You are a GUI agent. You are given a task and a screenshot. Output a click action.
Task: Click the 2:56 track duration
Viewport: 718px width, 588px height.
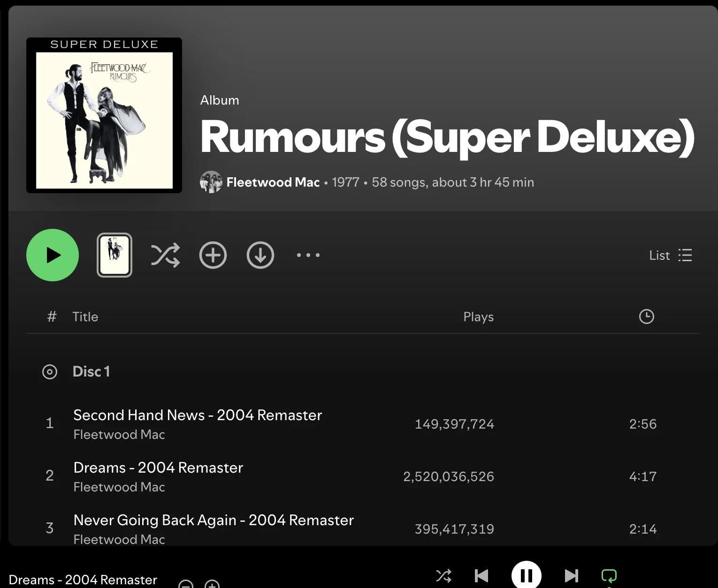point(643,424)
